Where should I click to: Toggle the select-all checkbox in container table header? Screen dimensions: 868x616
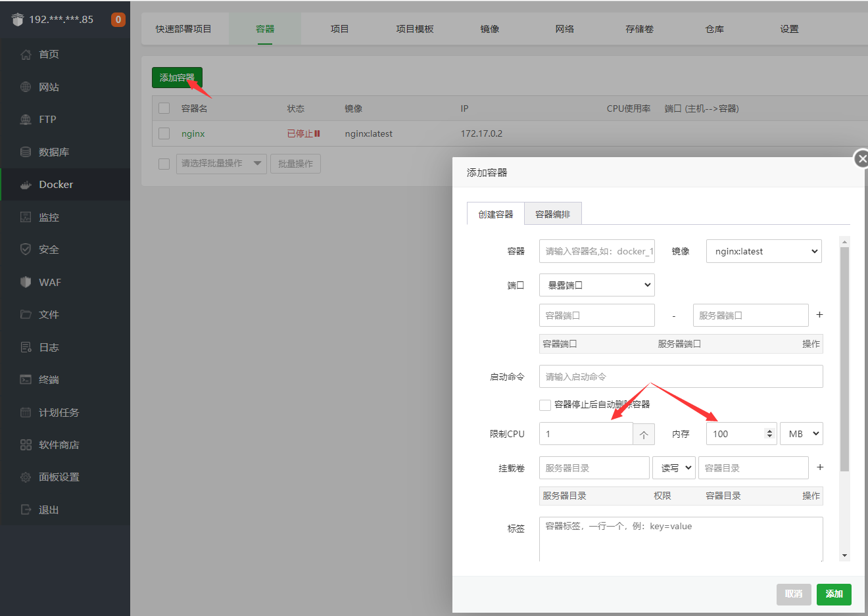tap(164, 108)
